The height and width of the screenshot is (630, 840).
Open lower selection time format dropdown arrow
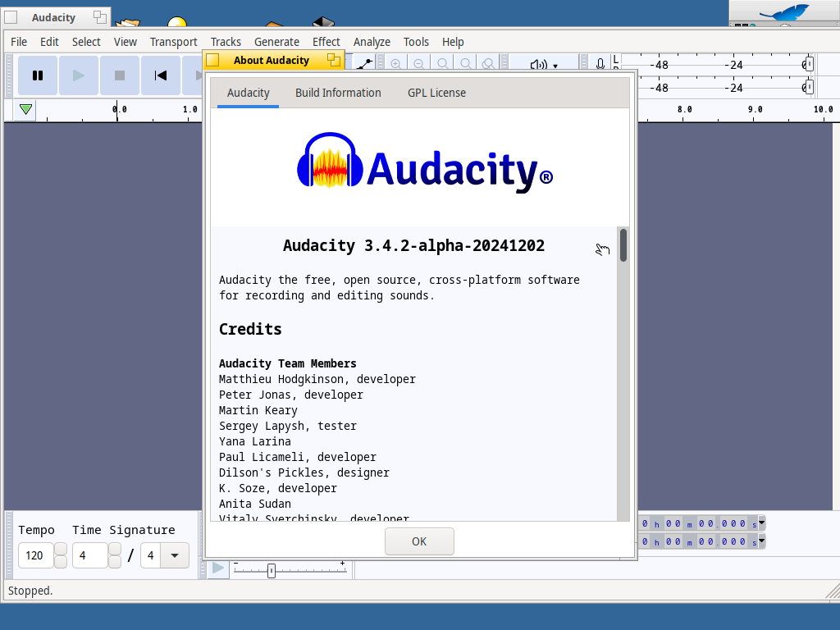[x=761, y=541]
